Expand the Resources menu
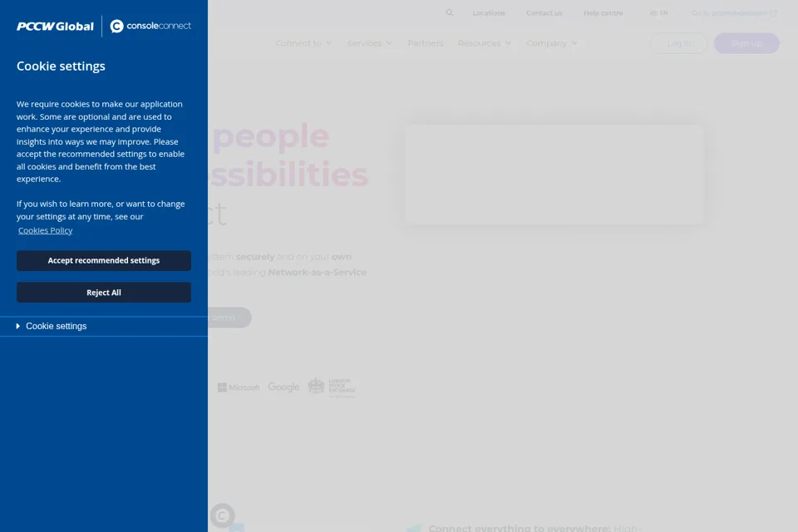The width and height of the screenshot is (798, 532). click(485, 43)
